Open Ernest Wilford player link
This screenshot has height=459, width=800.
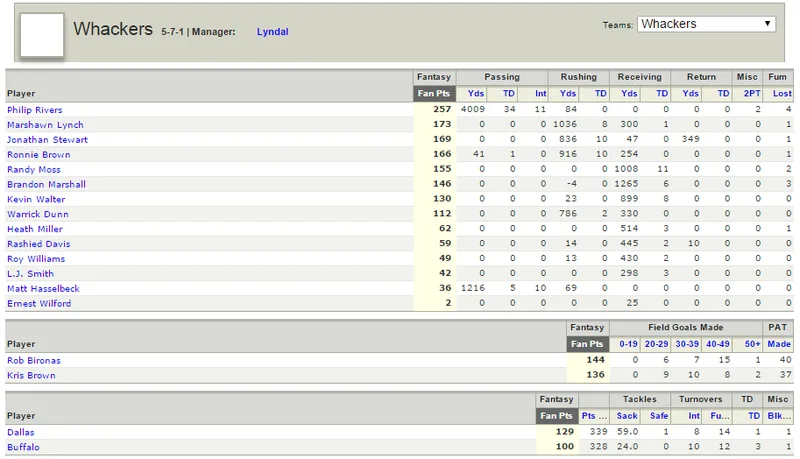(x=39, y=303)
